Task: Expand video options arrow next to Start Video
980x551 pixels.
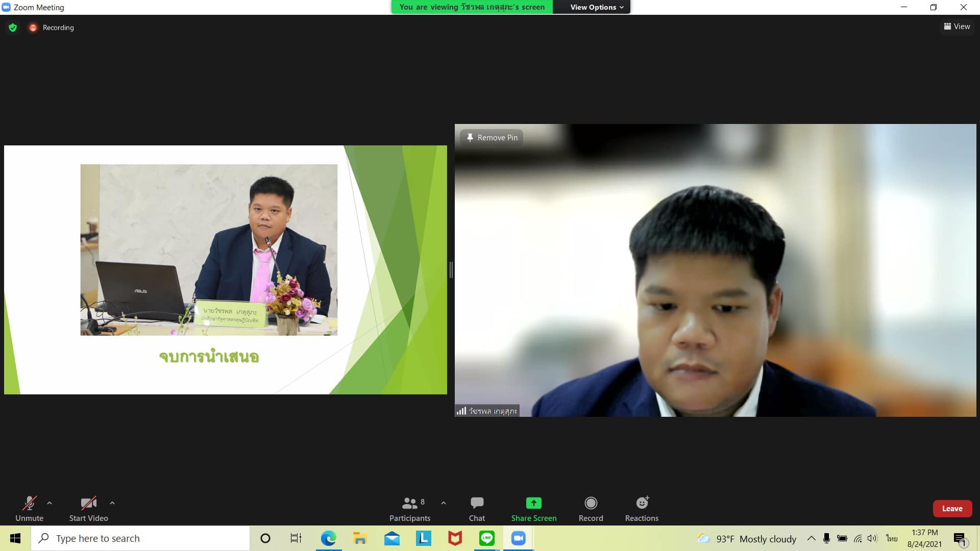Action: pyautogui.click(x=112, y=503)
